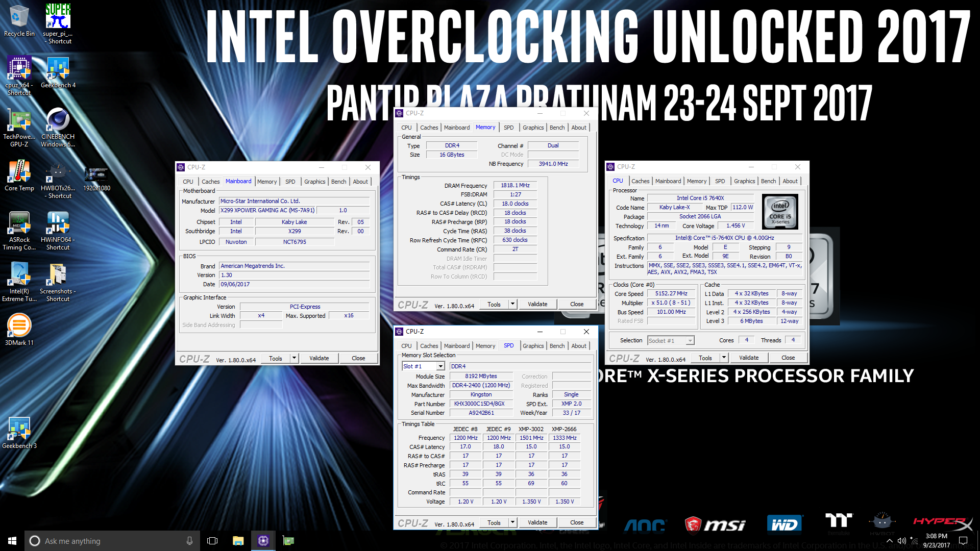980x551 pixels.
Task: Click Validate in Memory CPU-Z window
Action: click(537, 304)
